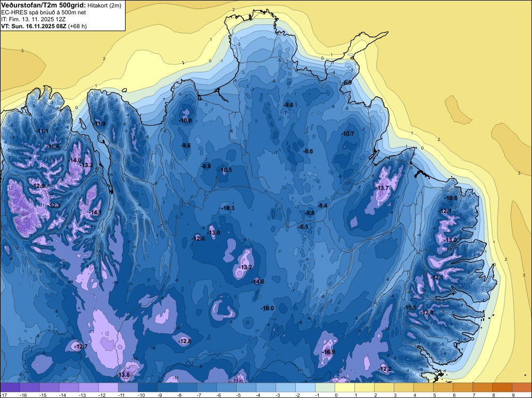The width and height of the screenshot is (532, 398).
Task: Click the -6.9 temperature label
Action: 346,82
